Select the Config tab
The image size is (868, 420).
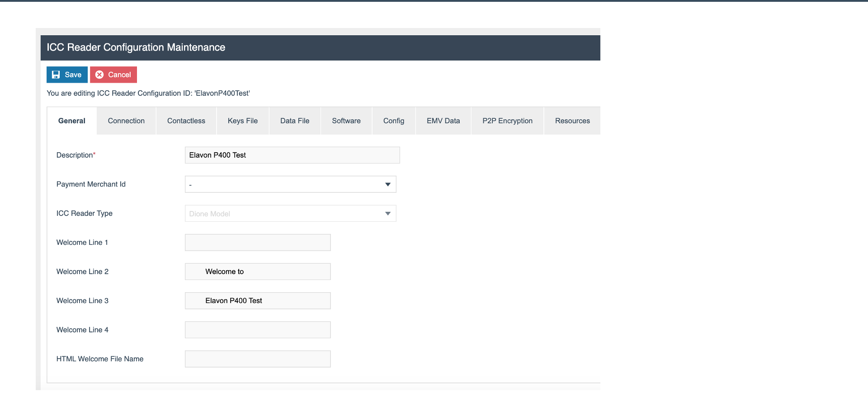pyautogui.click(x=394, y=121)
